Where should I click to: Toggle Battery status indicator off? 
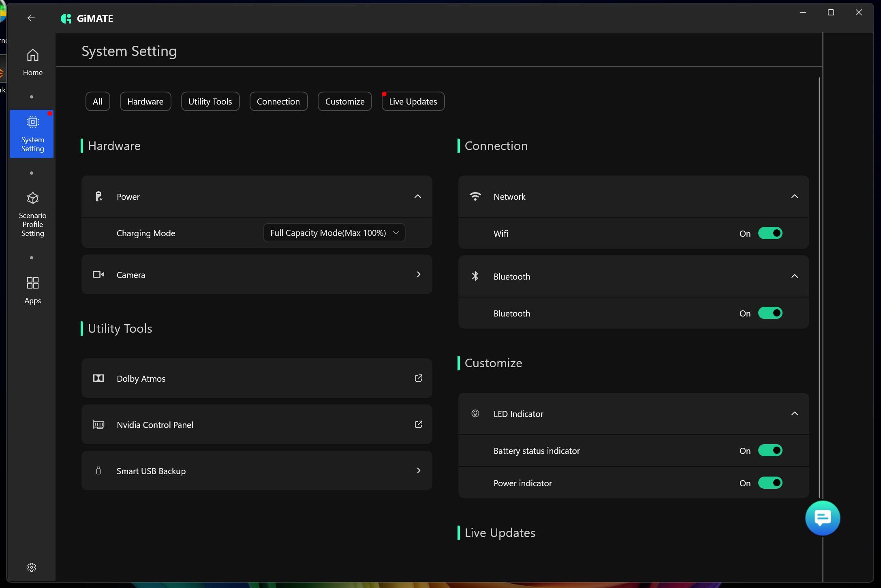pyautogui.click(x=770, y=450)
